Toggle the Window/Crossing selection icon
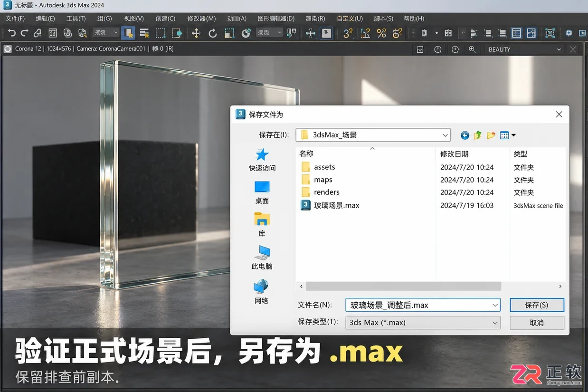Image resolution: width=588 pixels, height=392 pixels. pyautogui.click(x=177, y=33)
